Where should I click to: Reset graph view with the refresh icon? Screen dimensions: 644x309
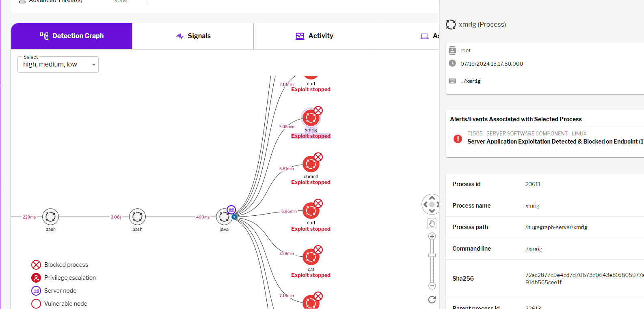click(x=432, y=300)
